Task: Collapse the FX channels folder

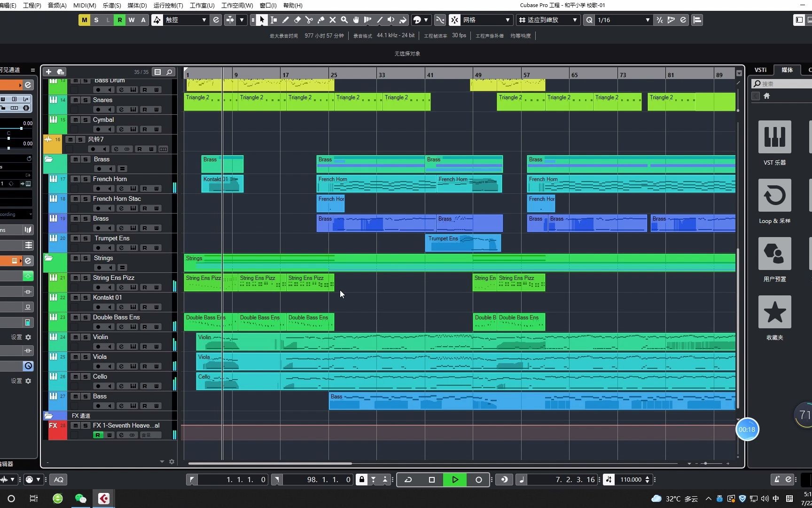Action: click(x=48, y=415)
